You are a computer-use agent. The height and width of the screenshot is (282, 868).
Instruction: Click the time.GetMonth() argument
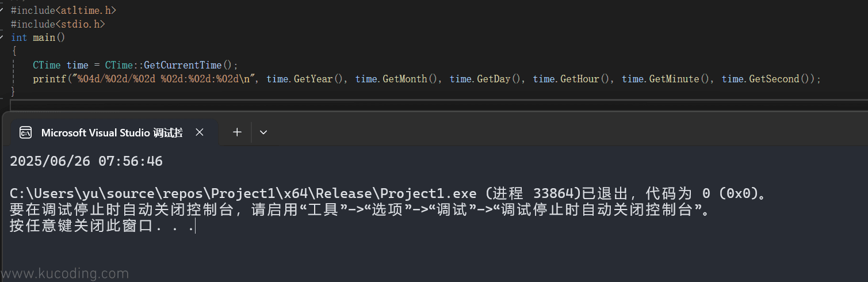(x=396, y=79)
